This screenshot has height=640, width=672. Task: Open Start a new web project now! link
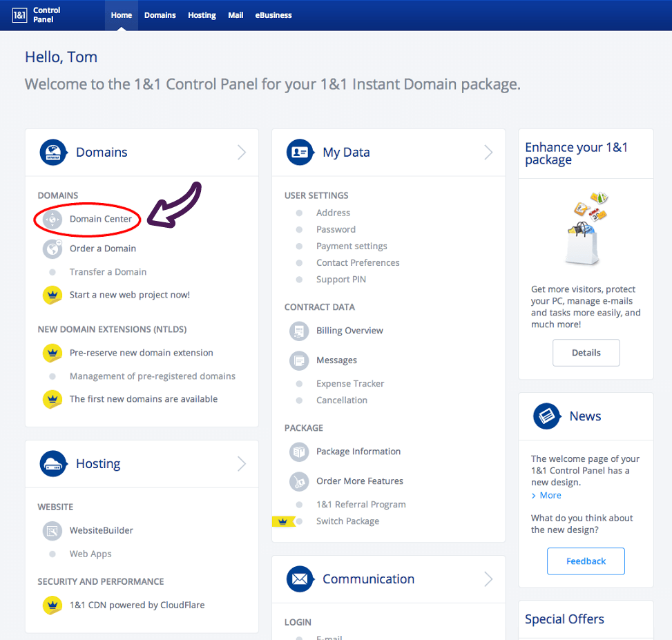click(x=129, y=295)
